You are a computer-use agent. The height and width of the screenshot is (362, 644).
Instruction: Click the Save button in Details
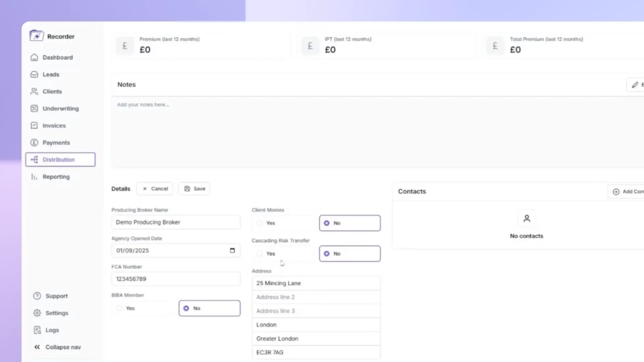195,189
